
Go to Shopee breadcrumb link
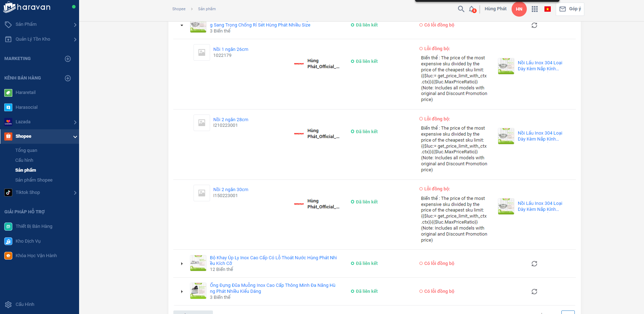click(x=179, y=9)
